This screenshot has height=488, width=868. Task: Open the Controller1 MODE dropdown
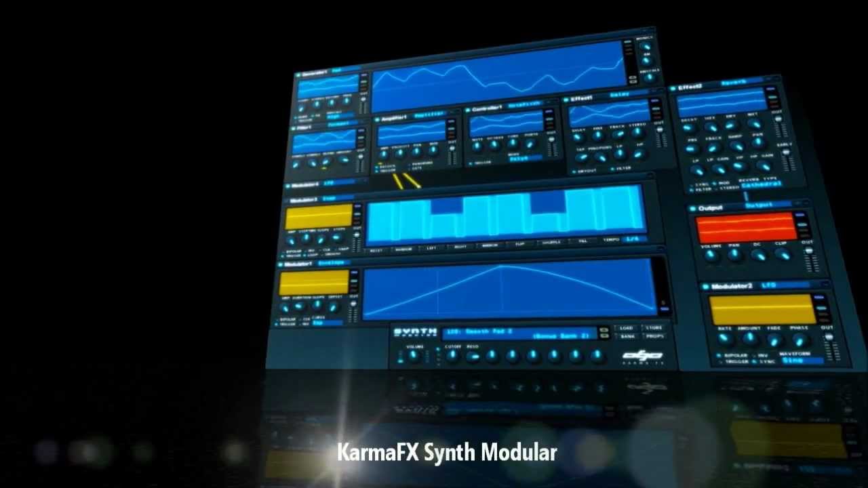coord(526,158)
